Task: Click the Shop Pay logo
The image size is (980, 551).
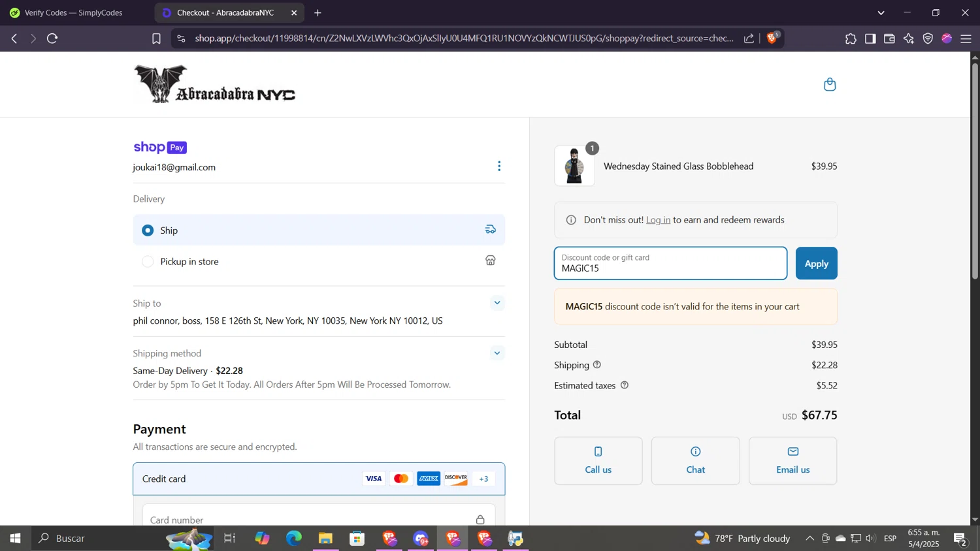Action: point(160,148)
